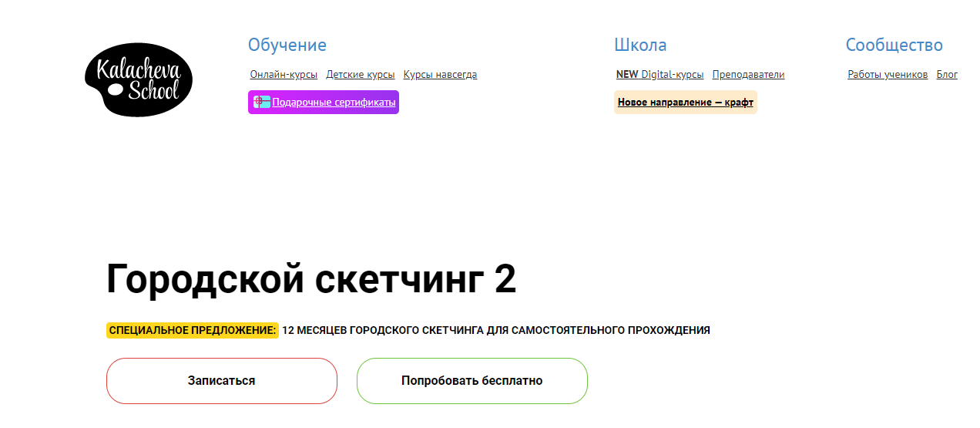The width and height of the screenshot is (980, 428).
Task: Click the 12 месяцев городского скетчинга offer text
Action: click(x=495, y=330)
